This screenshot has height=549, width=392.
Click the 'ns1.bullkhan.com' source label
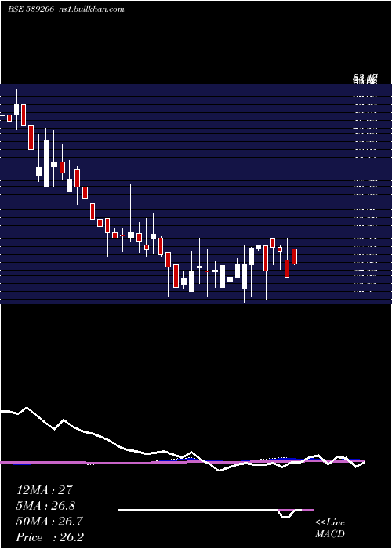[x=92, y=9]
